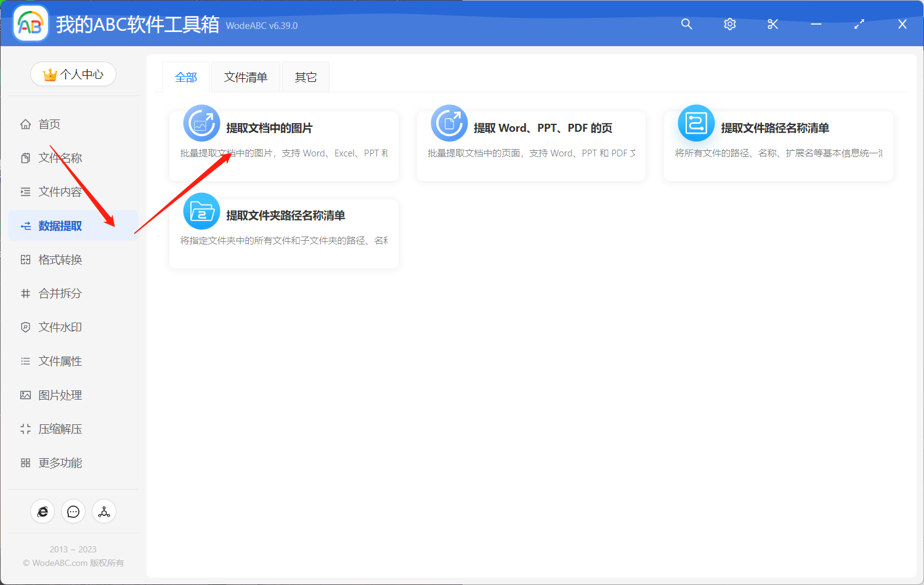Open search from the title bar magnifier icon
Screen dimensions: 924x585
point(686,24)
